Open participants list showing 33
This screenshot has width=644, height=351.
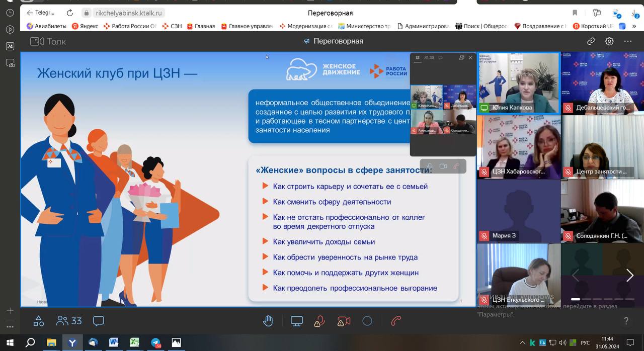pos(69,321)
